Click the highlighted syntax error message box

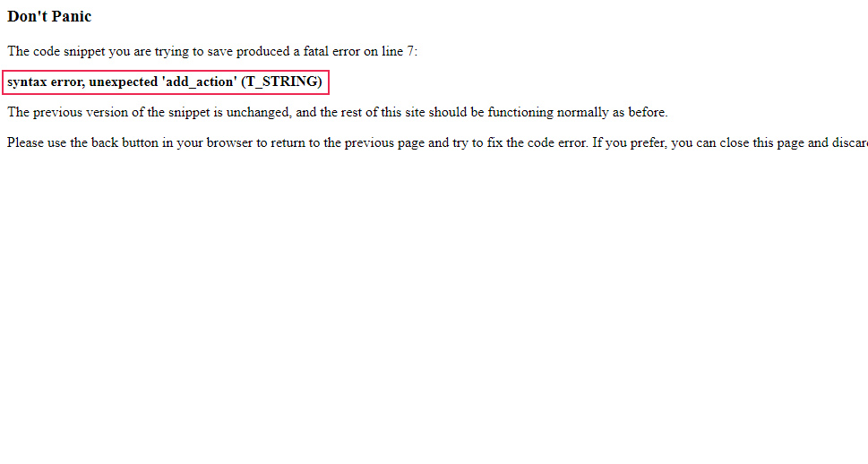166,82
